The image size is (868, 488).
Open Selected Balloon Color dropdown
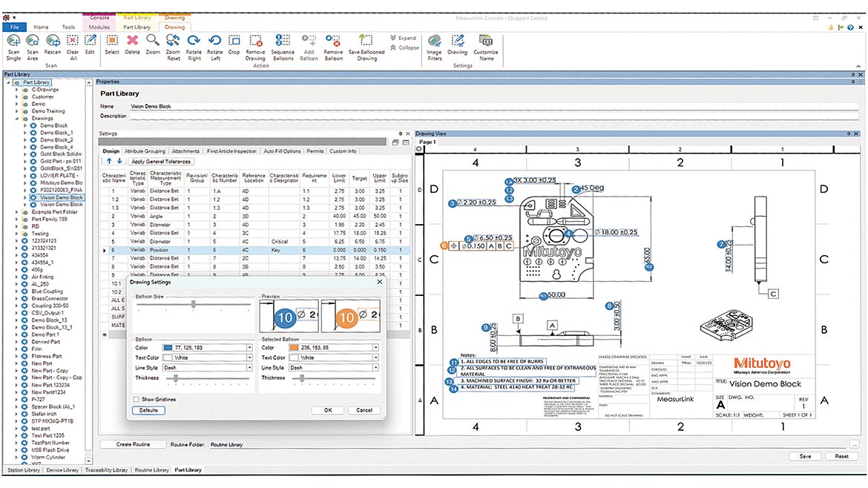375,348
